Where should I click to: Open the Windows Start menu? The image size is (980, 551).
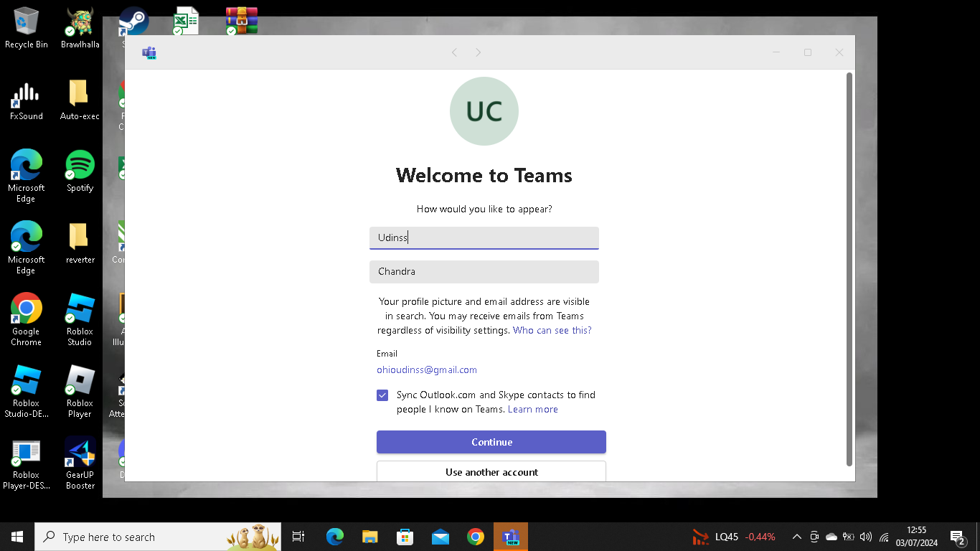click(x=17, y=537)
